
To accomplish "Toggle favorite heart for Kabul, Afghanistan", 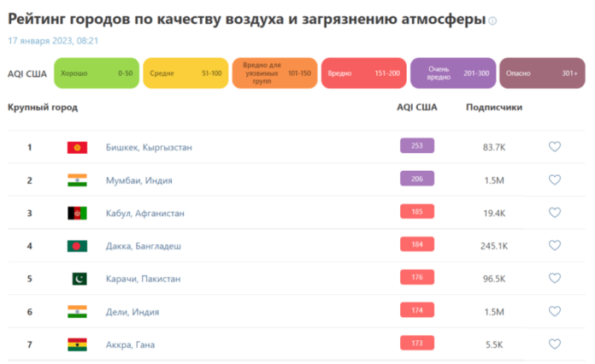I will 554,213.
